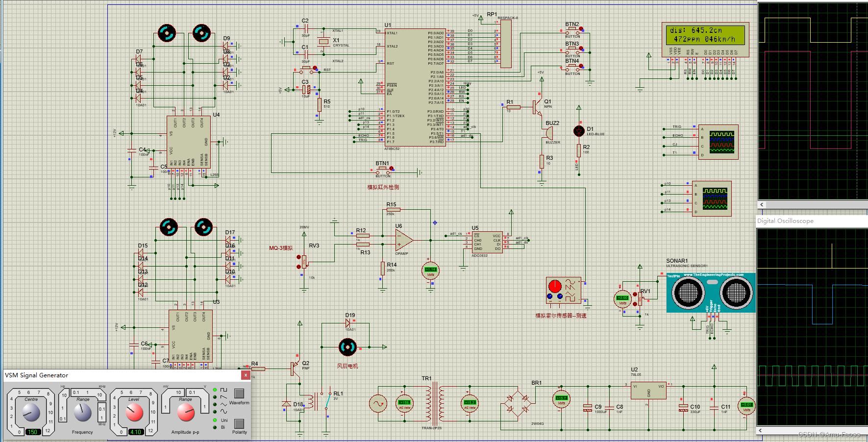Image resolution: width=868 pixels, height=442 pixels.
Task: Select the BR1 bridge rectifier
Action: (x=518, y=404)
